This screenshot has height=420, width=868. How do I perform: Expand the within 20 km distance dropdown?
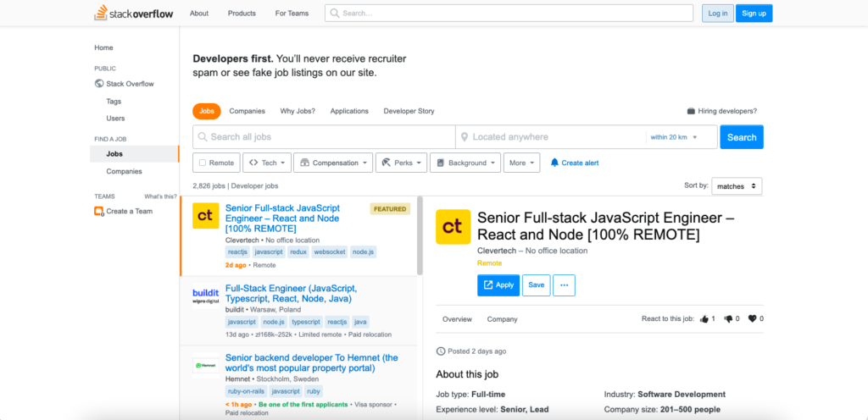(x=673, y=137)
